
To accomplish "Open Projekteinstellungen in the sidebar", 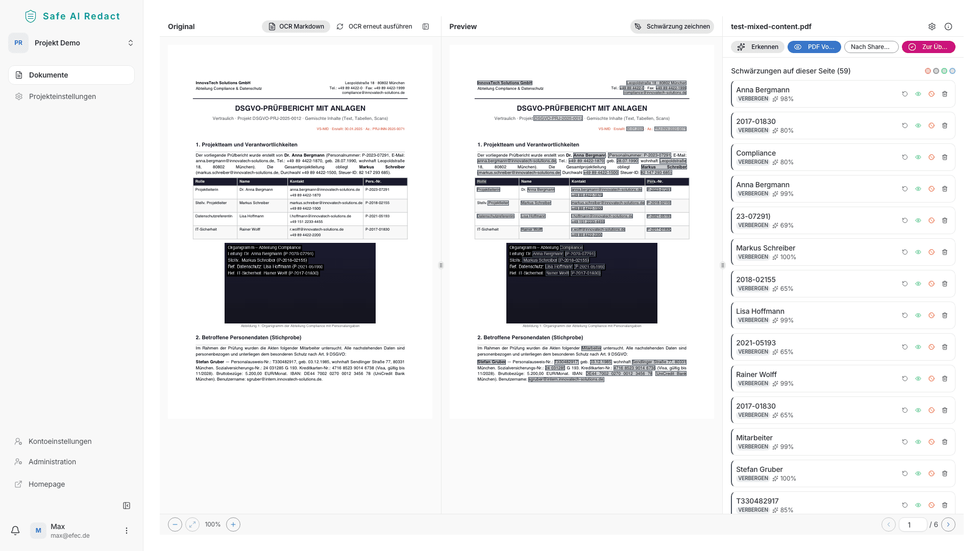I will point(62,96).
